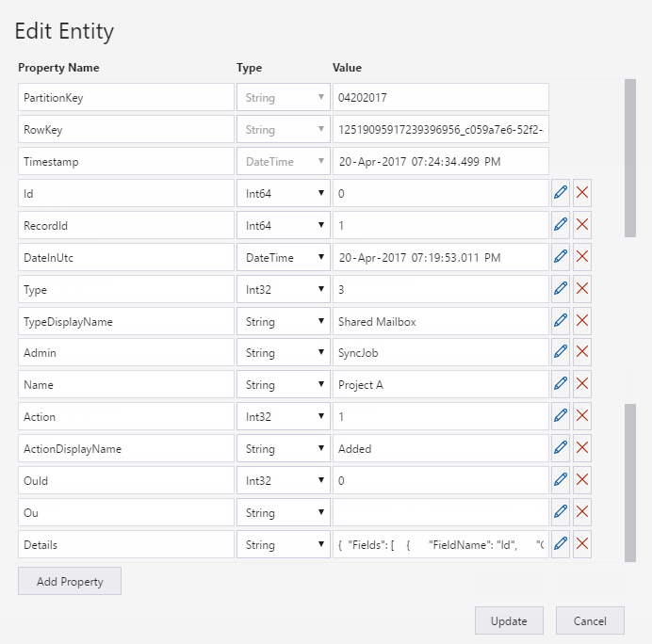652x644 pixels.
Task: Open the Details value editor pencil icon
Action: pos(561,545)
